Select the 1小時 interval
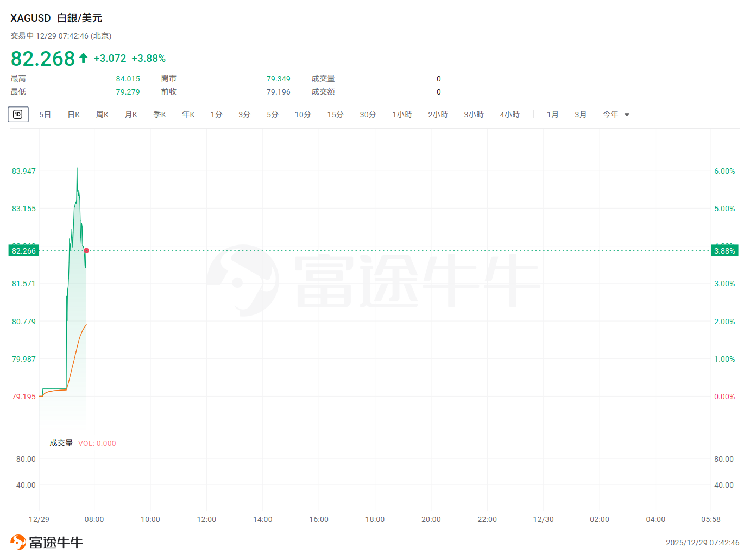The image size is (750, 560). point(402,115)
